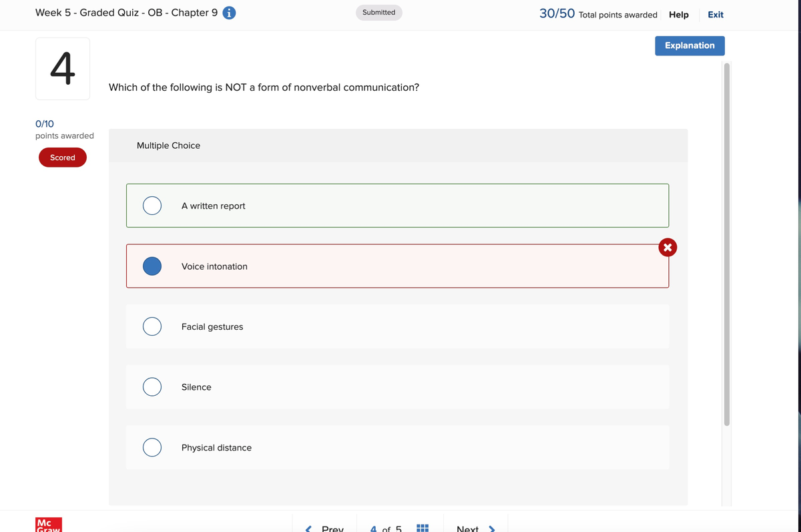Click the McGraw Hill logo
Viewport: 801px width, 532px height.
tap(49, 525)
